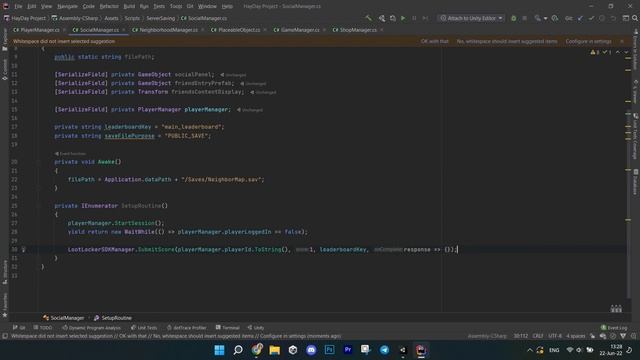The width and height of the screenshot is (640, 360).
Task: Open Premiere Pro from taskbar
Action: (x=348, y=350)
